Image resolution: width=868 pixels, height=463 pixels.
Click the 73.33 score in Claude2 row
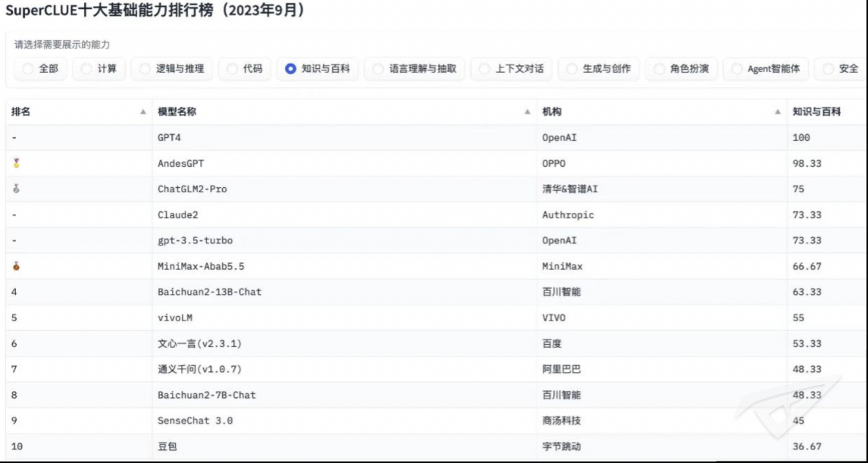click(807, 214)
